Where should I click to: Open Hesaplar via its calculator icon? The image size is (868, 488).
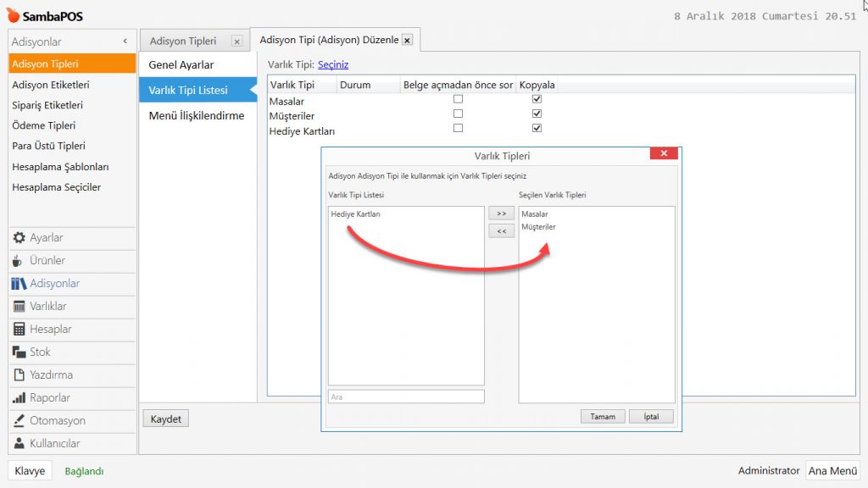pyautogui.click(x=19, y=330)
